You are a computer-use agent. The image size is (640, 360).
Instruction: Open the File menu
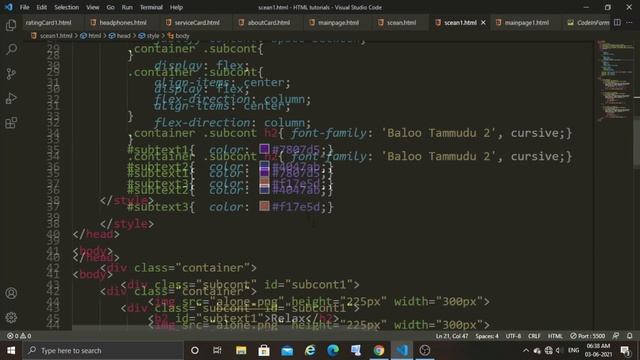[24, 7]
